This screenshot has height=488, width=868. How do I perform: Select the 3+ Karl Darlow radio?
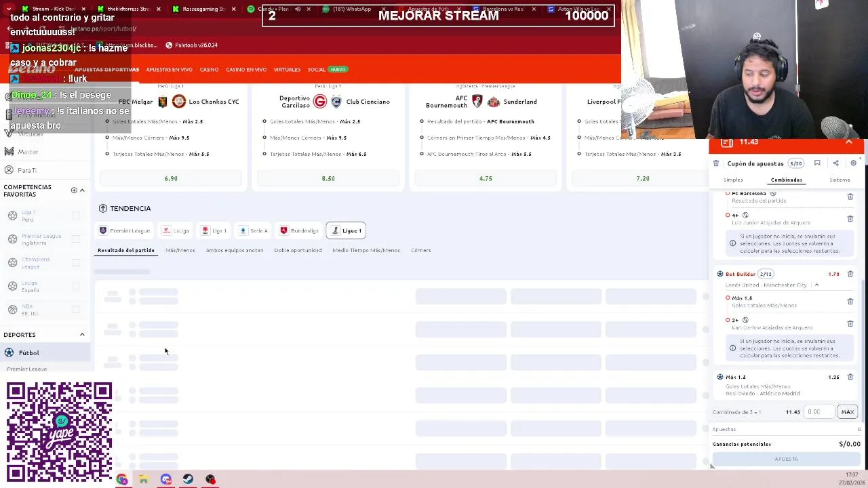(728, 320)
